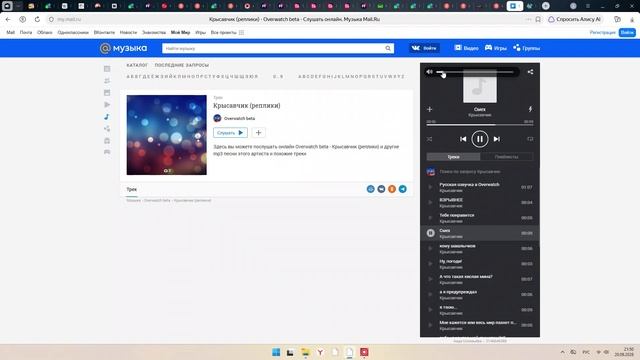This screenshot has height=360, width=640.
Task: Share via the Telegram icon
Action: (x=402, y=189)
